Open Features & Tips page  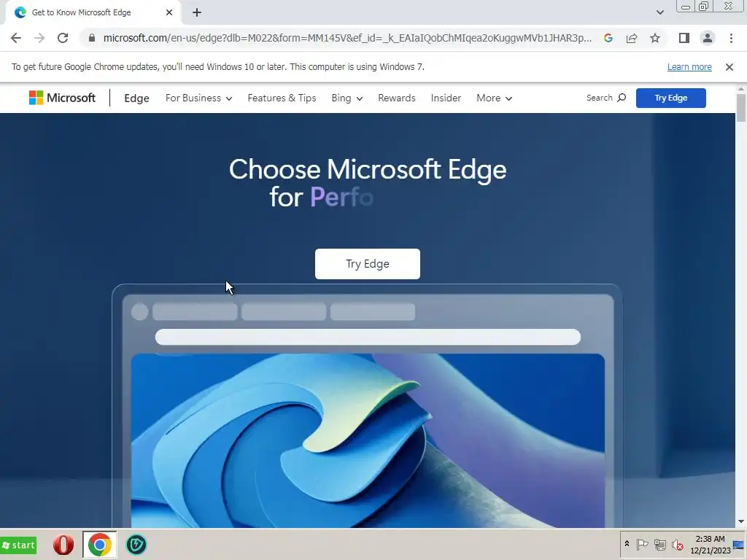[282, 98]
